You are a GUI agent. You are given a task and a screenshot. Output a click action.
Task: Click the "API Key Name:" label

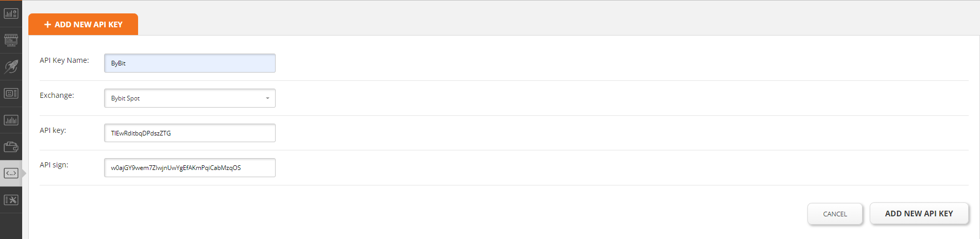pyautogui.click(x=64, y=60)
